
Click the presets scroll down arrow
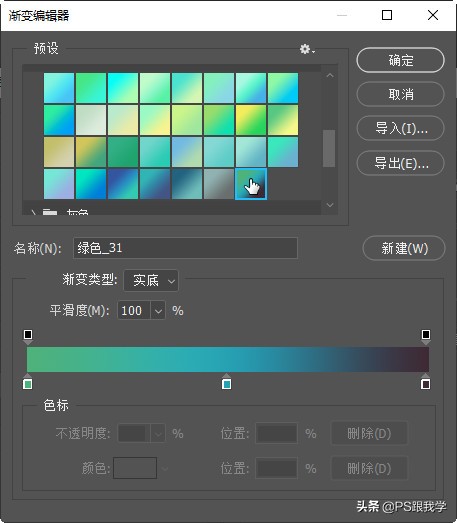point(330,205)
